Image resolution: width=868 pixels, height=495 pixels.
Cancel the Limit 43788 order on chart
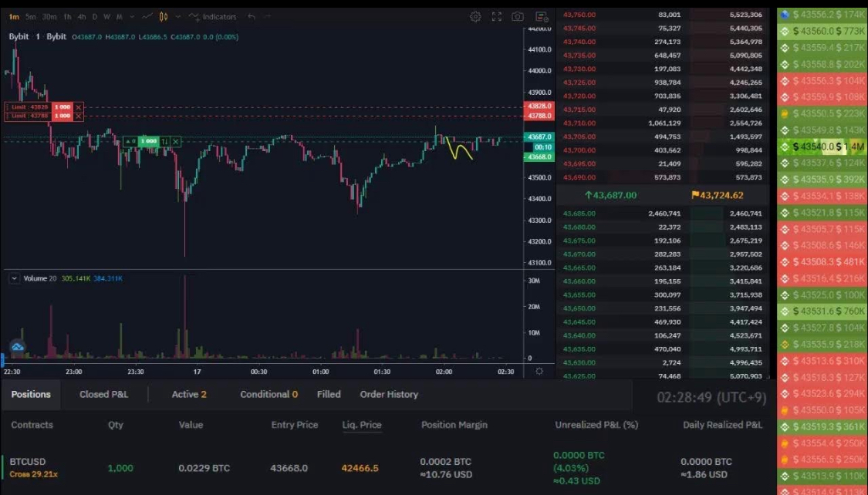[x=79, y=116]
